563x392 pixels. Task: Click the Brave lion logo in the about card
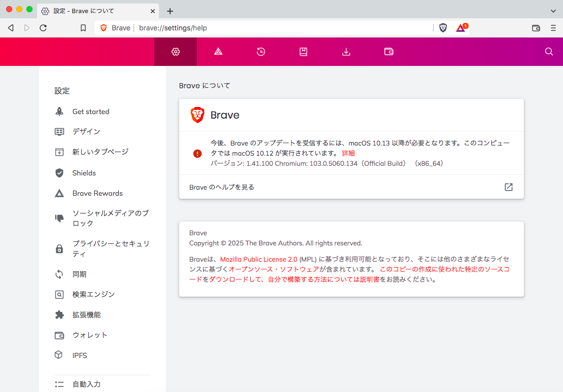coord(197,115)
